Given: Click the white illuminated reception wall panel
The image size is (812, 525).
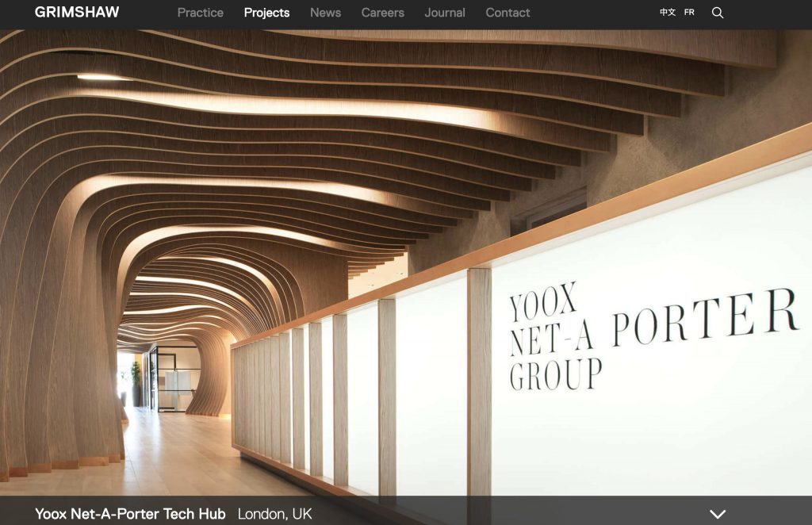Looking at the screenshot, I should coord(650,428).
